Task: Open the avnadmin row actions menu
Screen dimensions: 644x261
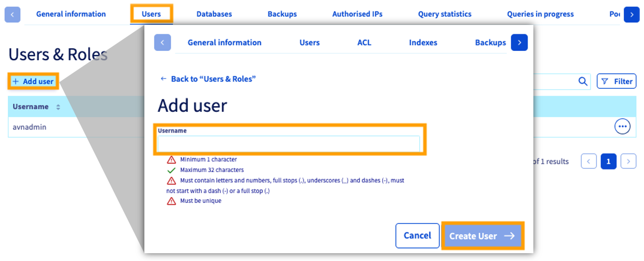Action: pyautogui.click(x=622, y=126)
